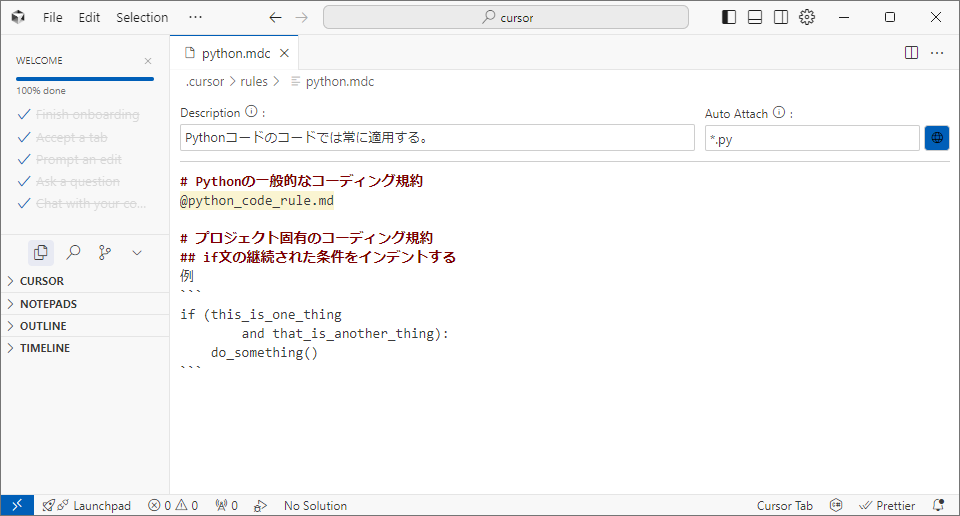Focus the Auto Attach *.py field

(812, 138)
